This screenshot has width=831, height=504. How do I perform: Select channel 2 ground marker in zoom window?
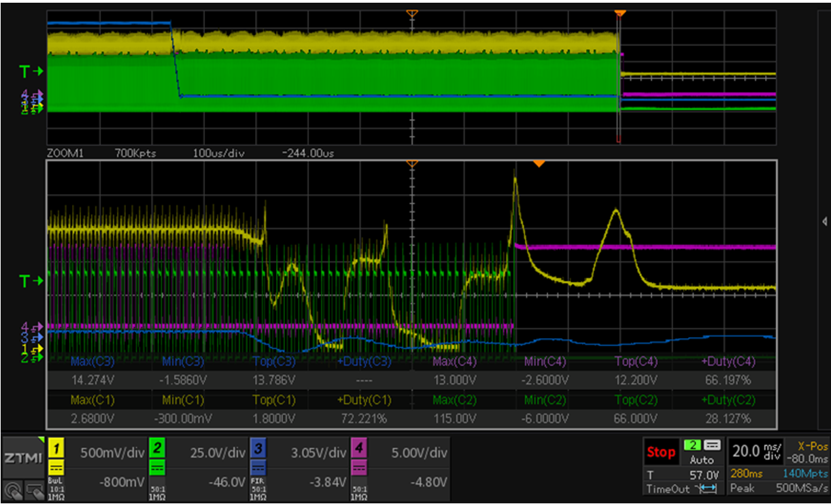(x=32, y=357)
